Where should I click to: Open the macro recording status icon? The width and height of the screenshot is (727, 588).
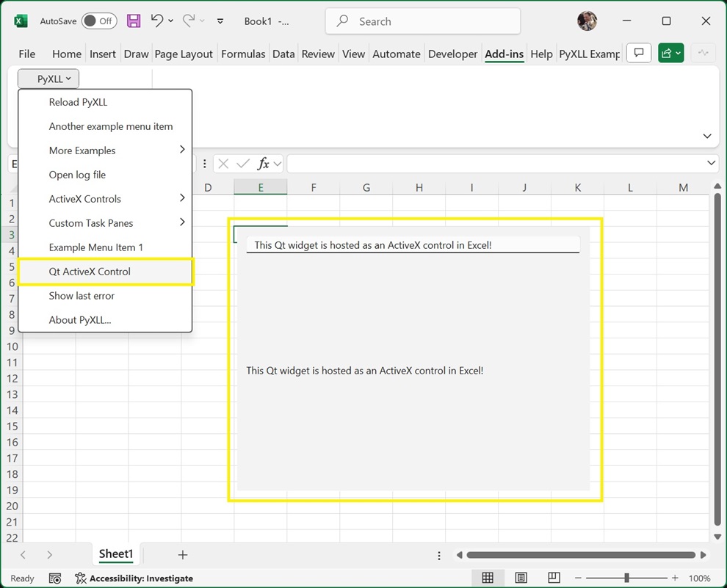(55, 578)
